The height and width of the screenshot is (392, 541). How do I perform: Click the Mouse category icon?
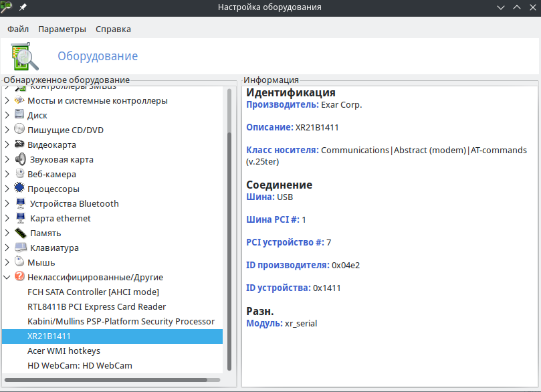19,262
